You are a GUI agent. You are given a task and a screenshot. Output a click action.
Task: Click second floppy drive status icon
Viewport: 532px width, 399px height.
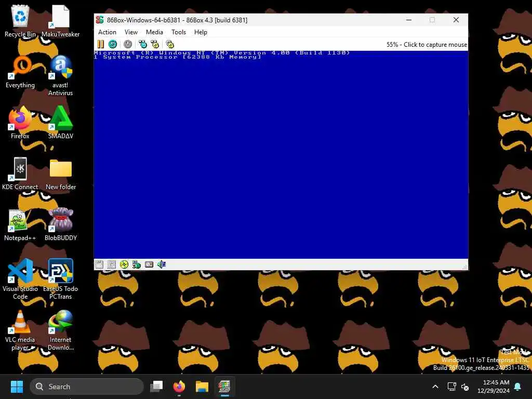(112, 264)
